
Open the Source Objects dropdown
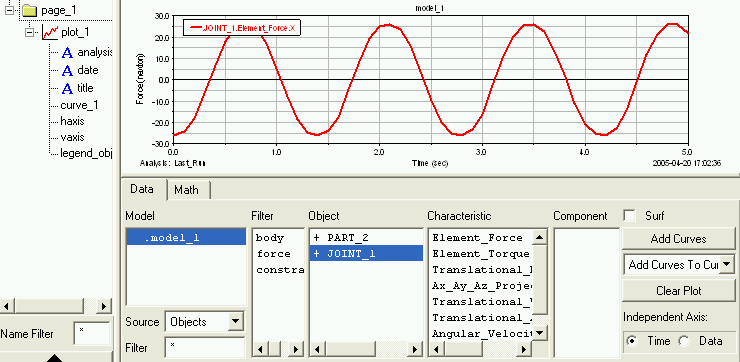[235, 322]
